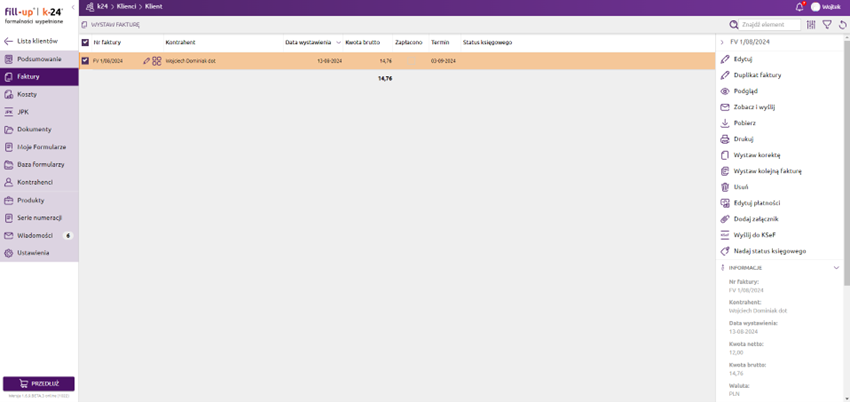Open Koszty in the sidebar

pyautogui.click(x=39, y=94)
